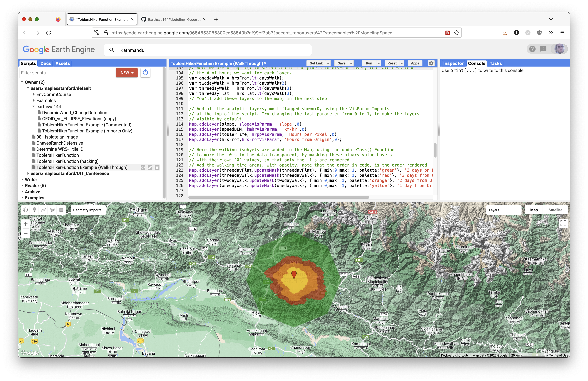Collapse the earthsys144 folder

[34, 107]
